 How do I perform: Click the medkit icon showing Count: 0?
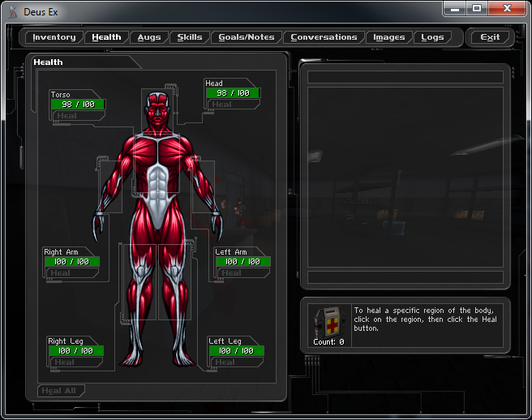(x=329, y=324)
